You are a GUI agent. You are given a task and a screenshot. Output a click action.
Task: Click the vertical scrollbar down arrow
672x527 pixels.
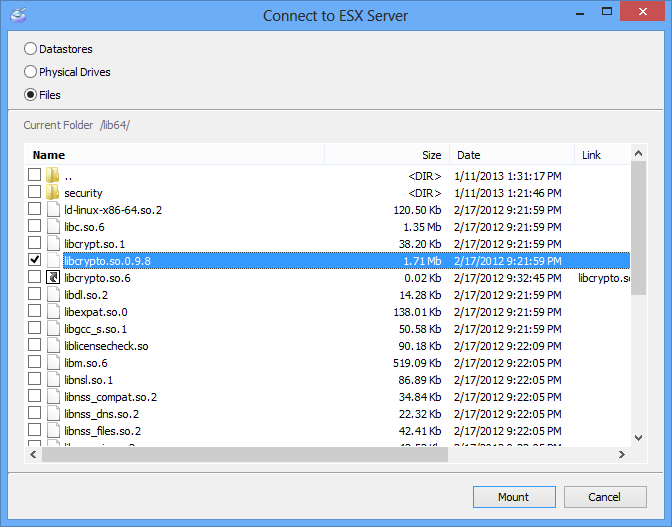[638, 438]
